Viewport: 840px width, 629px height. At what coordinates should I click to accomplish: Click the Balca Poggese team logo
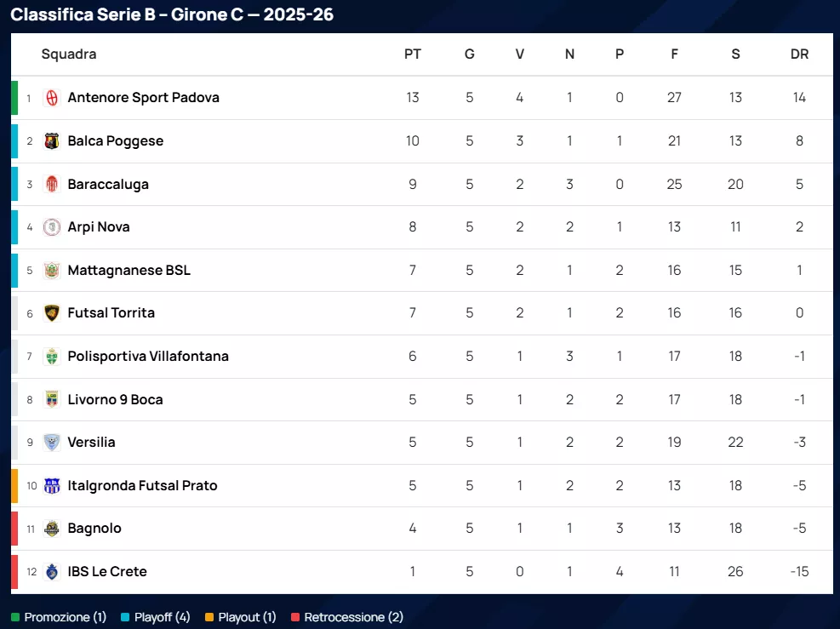pyautogui.click(x=52, y=141)
